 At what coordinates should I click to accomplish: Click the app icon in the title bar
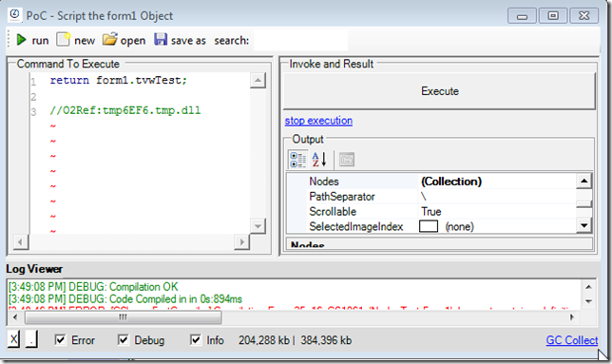click(14, 15)
